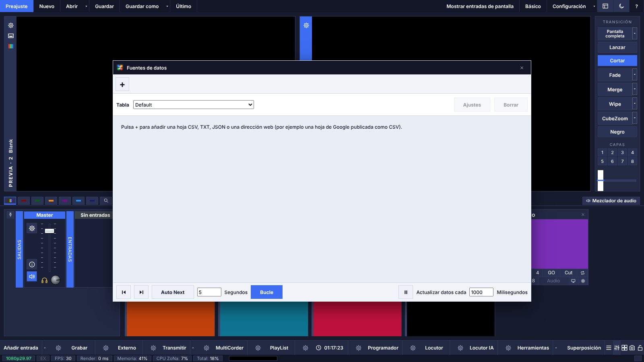Open the output window settings gear
Image resolution: width=644 pixels, height=362 pixels.
306,25
